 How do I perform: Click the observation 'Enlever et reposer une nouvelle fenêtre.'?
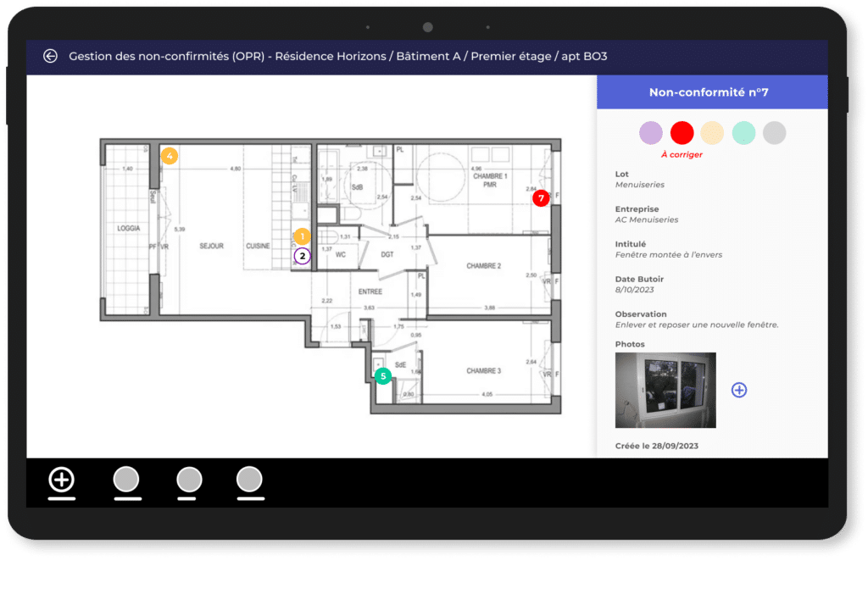tap(697, 325)
